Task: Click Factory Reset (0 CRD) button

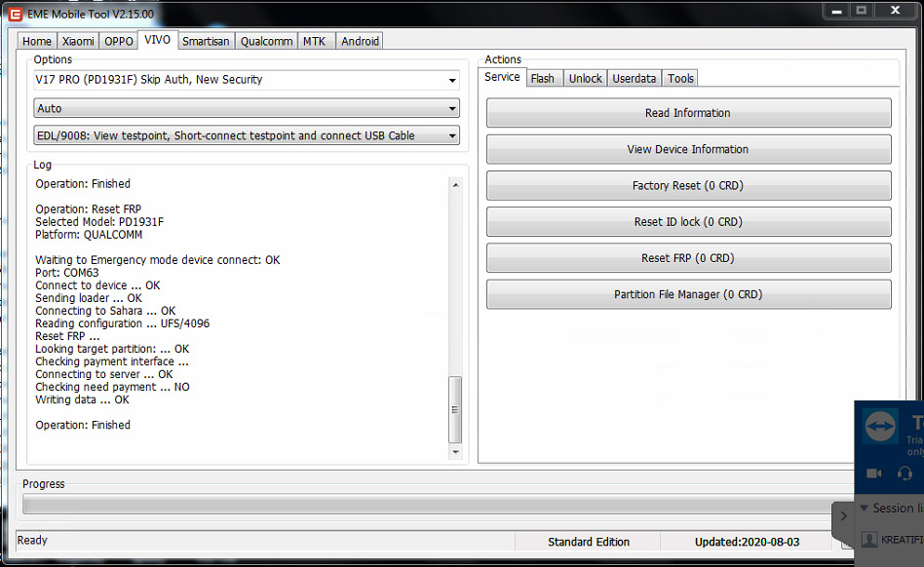Action: tap(688, 185)
